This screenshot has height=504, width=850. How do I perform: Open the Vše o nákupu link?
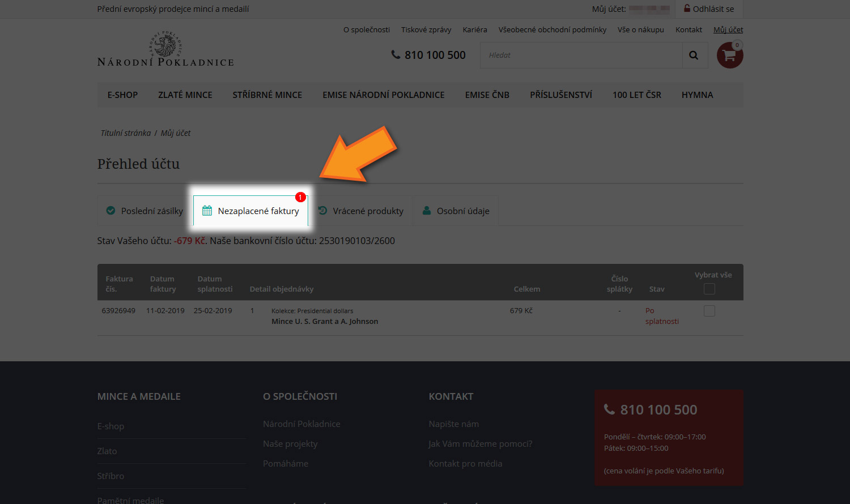[x=641, y=29]
